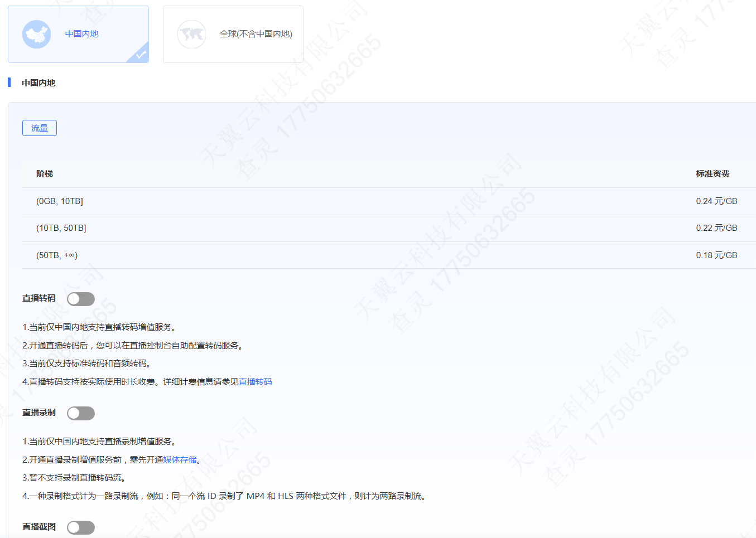Open the 直播转码 billing details link
The width and height of the screenshot is (756, 538).
[x=256, y=382]
